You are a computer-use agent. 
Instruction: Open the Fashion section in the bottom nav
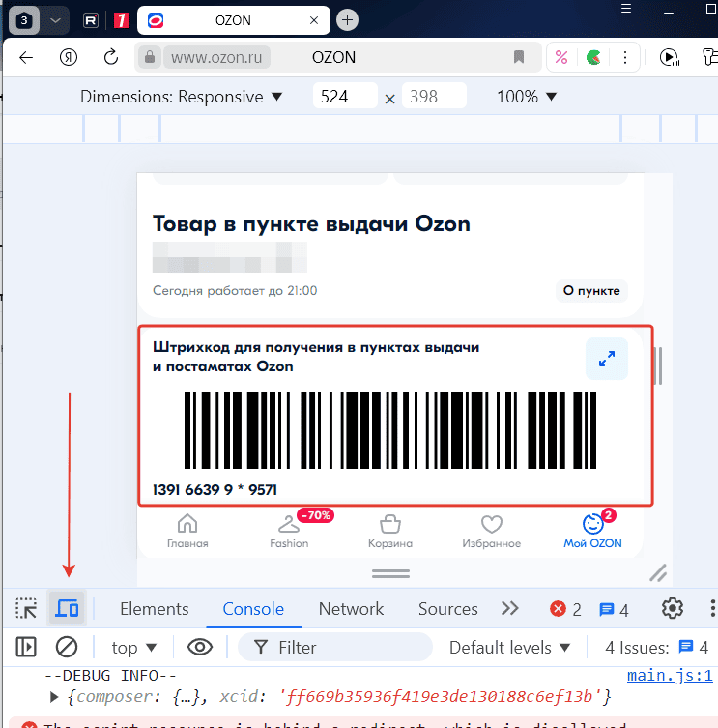point(289,531)
